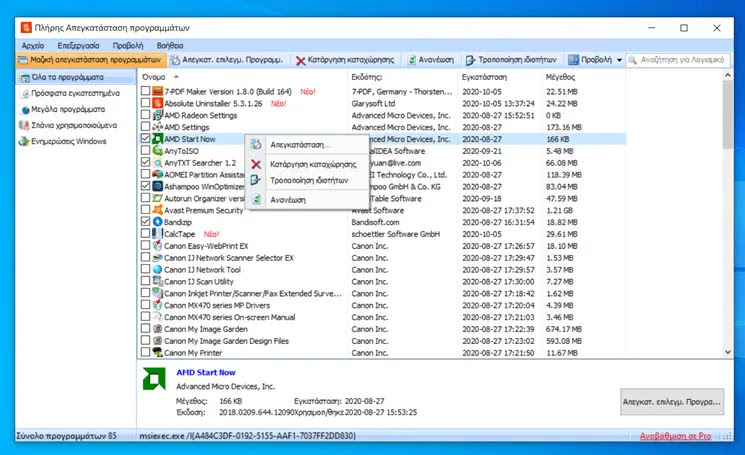Click the Windows updates sidebar icon
745x455 pixels.
point(24,142)
